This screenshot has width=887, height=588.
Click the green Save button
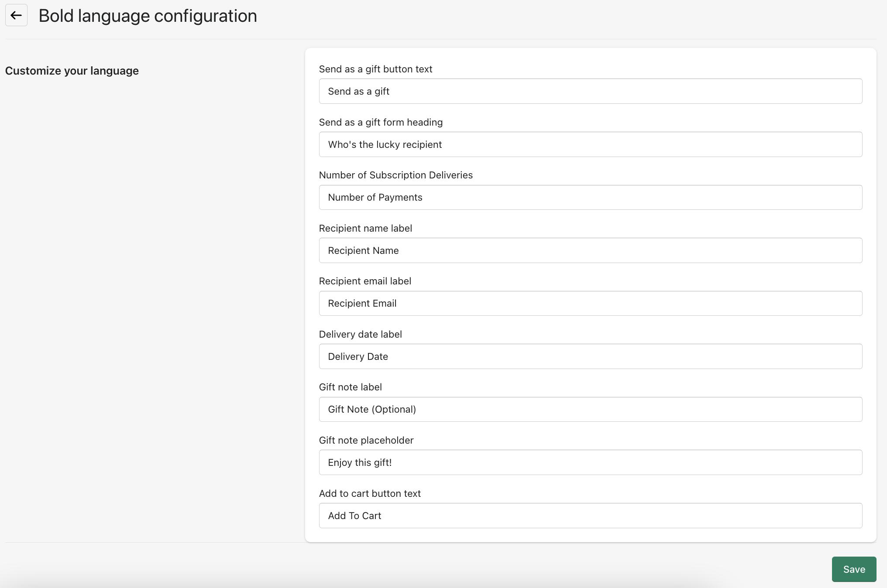853,569
